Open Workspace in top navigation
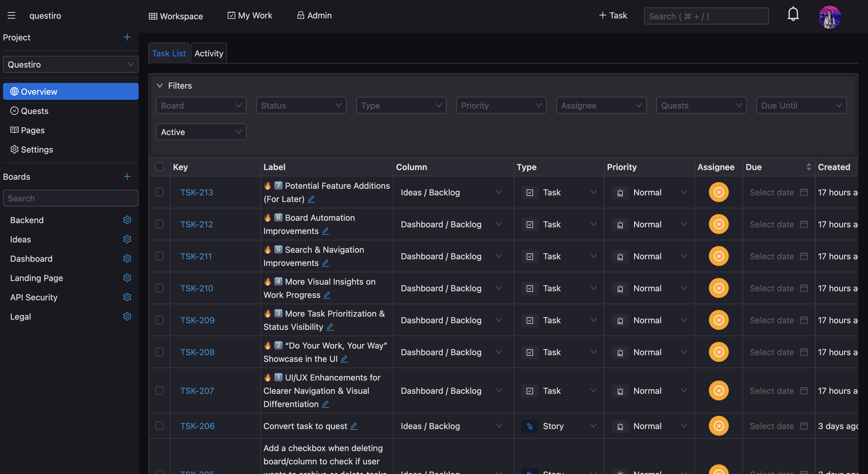This screenshot has width=868, height=474. [x=175, y=16]
